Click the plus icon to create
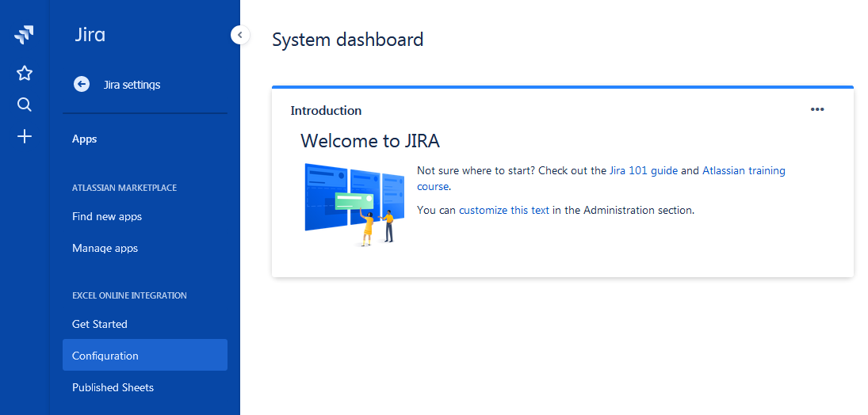 coord(25,137)
